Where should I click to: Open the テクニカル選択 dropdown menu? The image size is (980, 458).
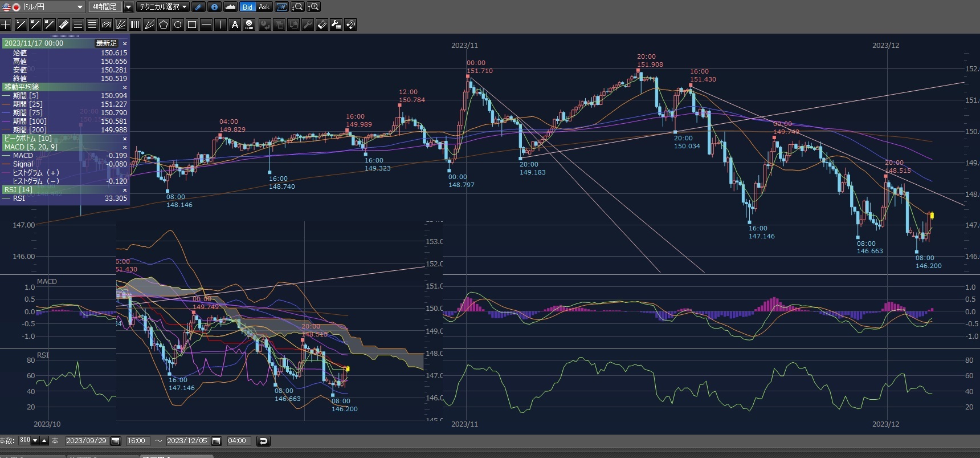point(164,7)
